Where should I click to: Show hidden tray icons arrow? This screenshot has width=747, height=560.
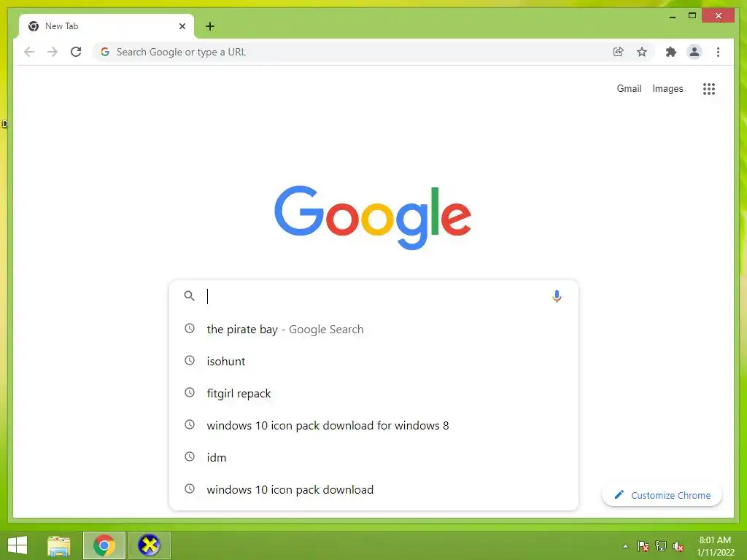[625, 546]
